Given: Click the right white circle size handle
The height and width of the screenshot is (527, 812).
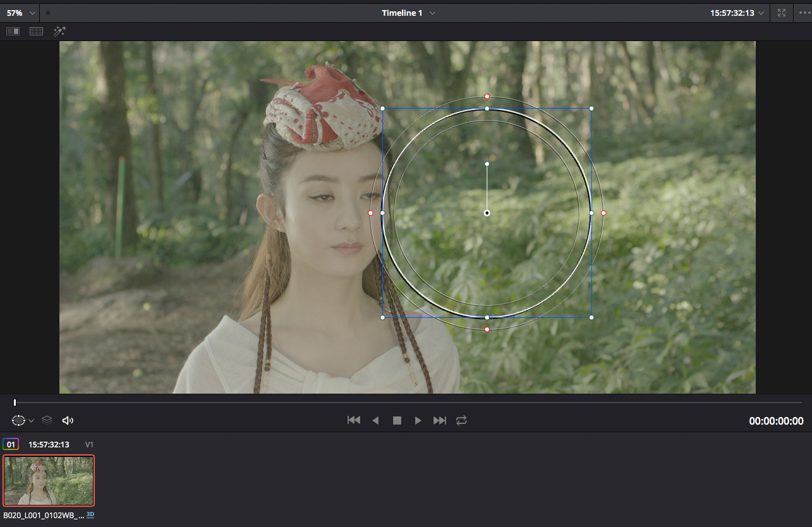Looking at the screenshot, I should [591, 214].
